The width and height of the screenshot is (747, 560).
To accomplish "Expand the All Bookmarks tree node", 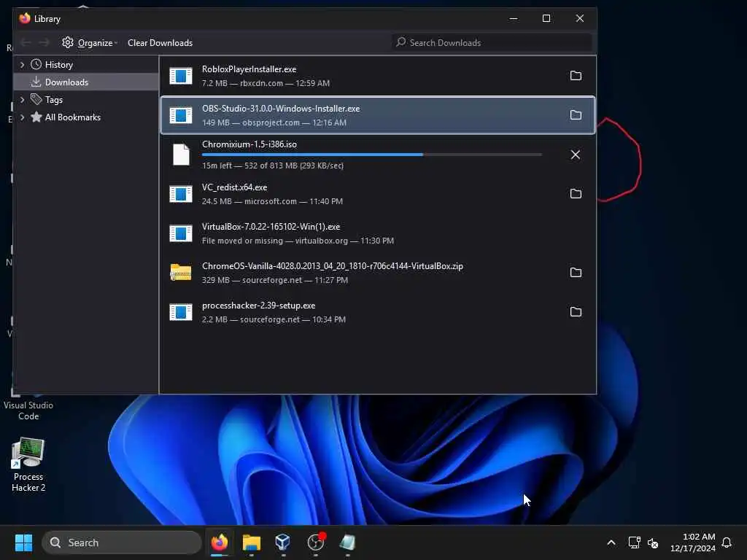I will pyautogui.click(x=22, y=117).
